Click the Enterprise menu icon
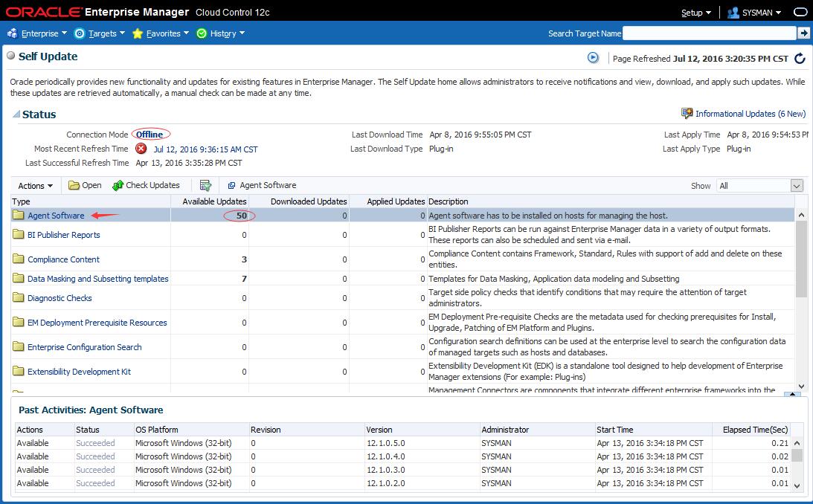Image resolution: width=813 pixels, height=504 pixels. click(13, 33)
